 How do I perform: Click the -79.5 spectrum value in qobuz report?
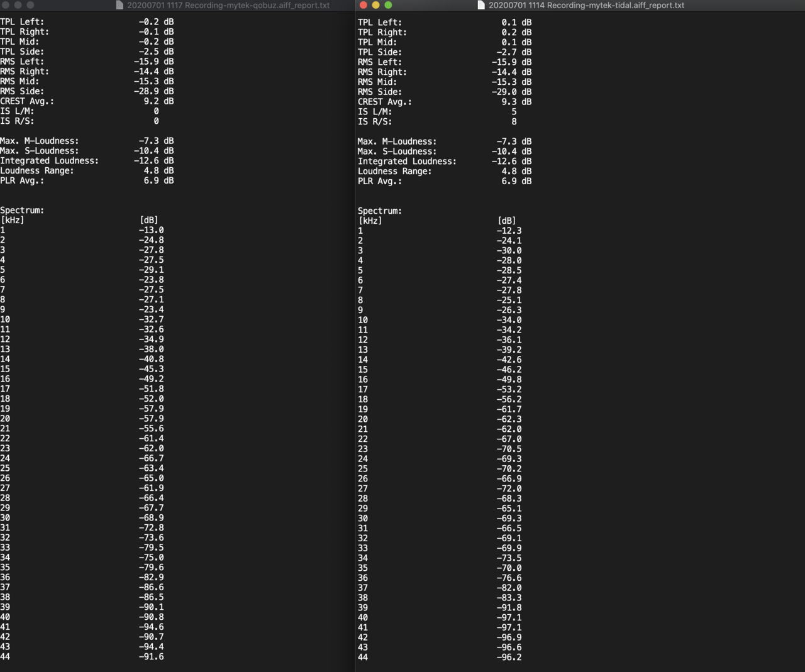[x=151, y=548]
